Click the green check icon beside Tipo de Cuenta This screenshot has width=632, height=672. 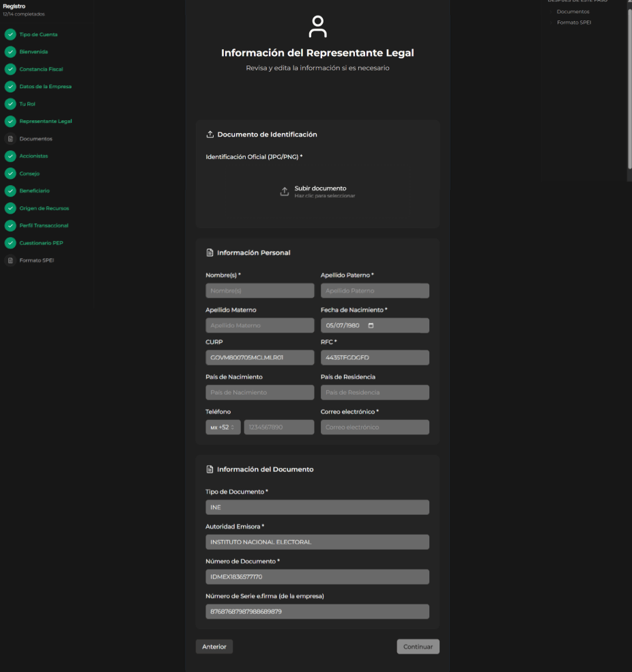pyautogui.click(x=10, y=34)
